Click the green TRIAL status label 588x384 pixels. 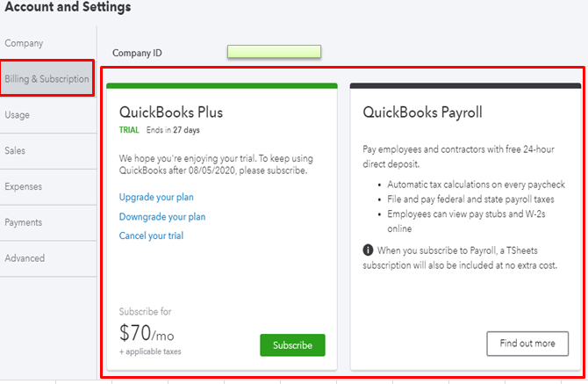pos(129,130)
